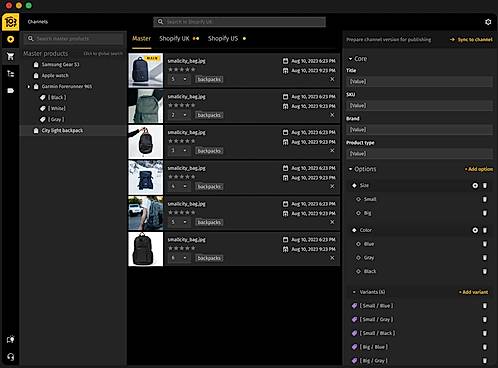This screenshot has width=498, height=368.
Task: Open the shopping cart products section
Action: coord(11,56)
